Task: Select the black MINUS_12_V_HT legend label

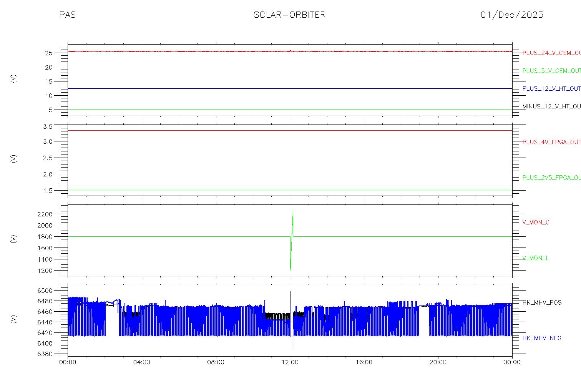Action: point(551,106)
